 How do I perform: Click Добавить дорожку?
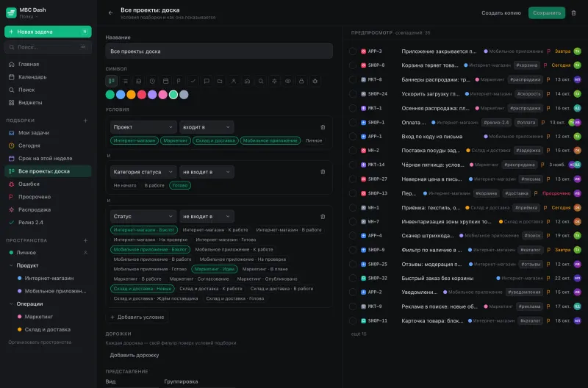(135, 356)
